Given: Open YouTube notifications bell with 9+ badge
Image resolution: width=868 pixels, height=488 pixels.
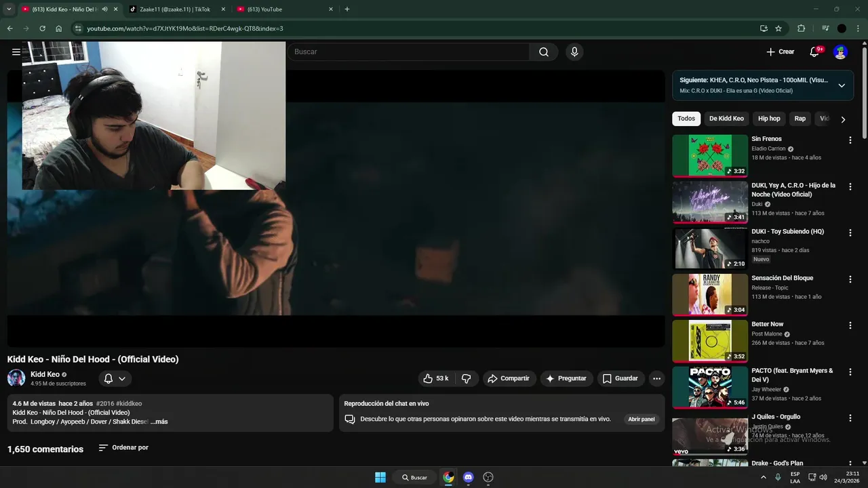Looking at the screenshot, I should coord(815,52).
